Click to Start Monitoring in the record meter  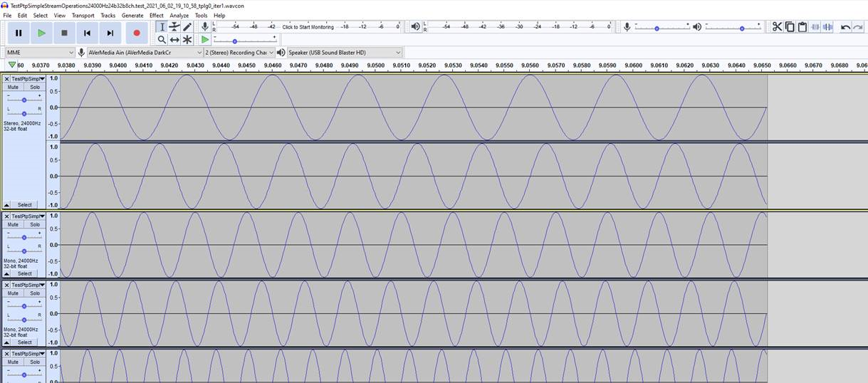(x=308, y=27)
